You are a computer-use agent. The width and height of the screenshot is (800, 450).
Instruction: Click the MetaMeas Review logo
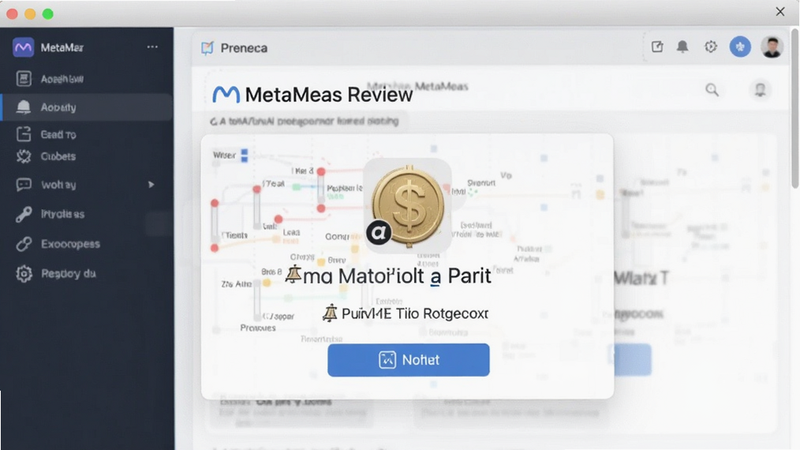[x=226, y=94]
